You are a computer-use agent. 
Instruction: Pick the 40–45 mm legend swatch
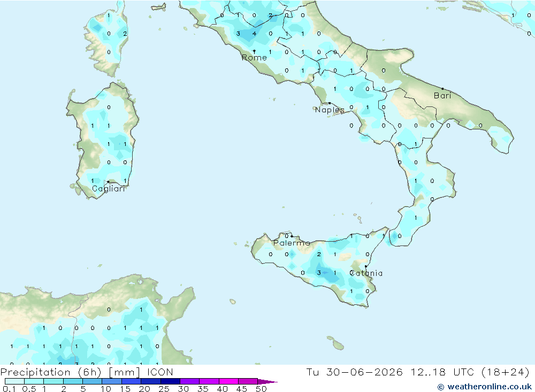[228, 381]
